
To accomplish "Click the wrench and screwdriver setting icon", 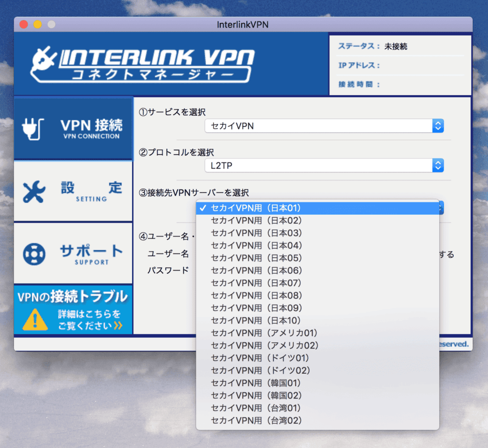I will (x=34, y=191).
